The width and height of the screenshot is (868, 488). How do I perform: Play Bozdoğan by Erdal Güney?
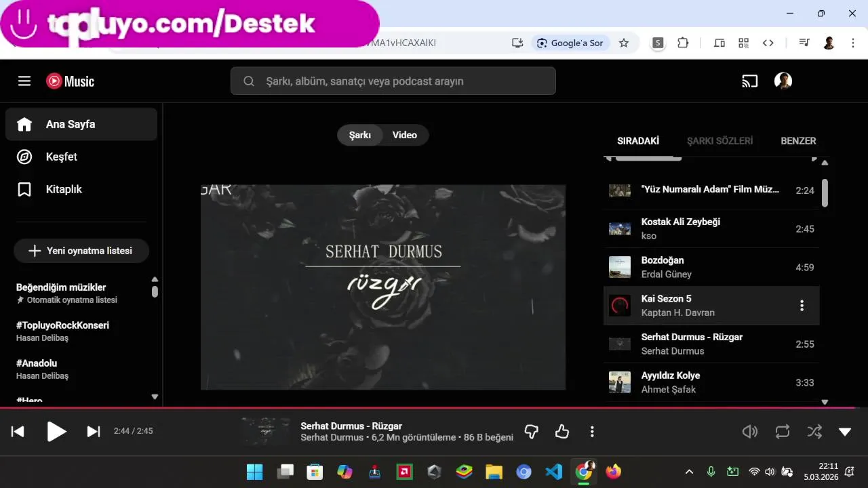(711, 267)
